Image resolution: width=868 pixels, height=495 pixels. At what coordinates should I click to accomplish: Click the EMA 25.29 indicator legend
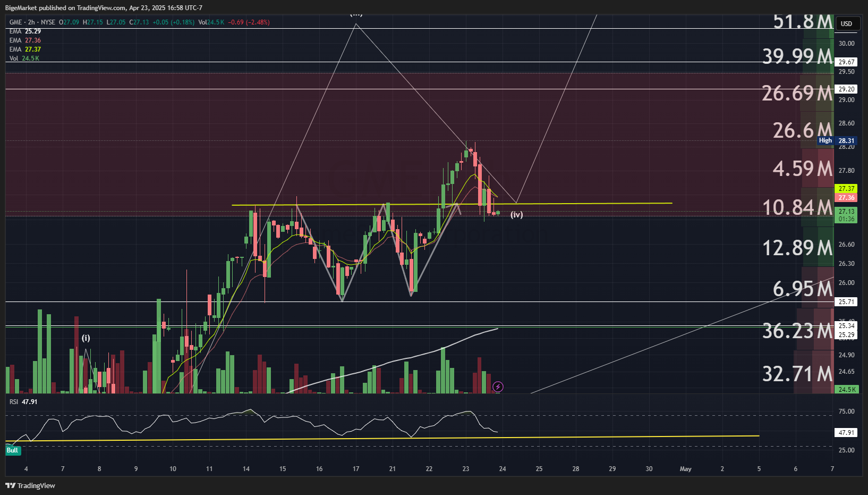[25, 31]
